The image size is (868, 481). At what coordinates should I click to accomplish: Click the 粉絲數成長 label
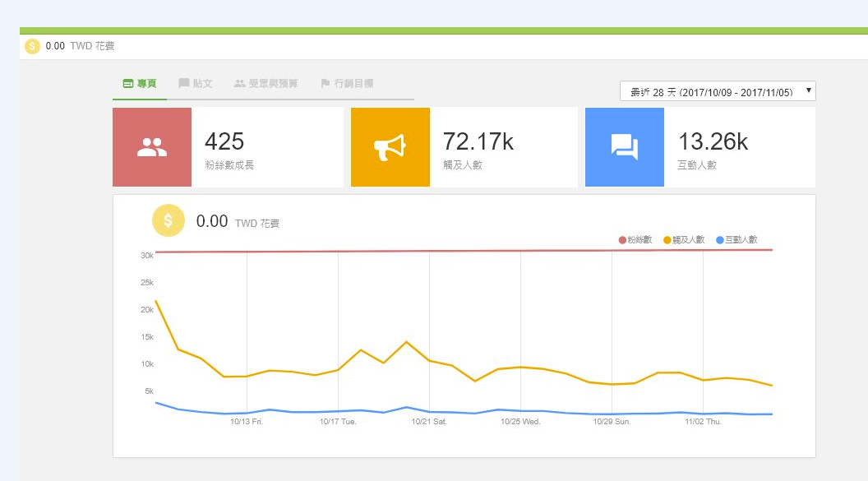229,165
